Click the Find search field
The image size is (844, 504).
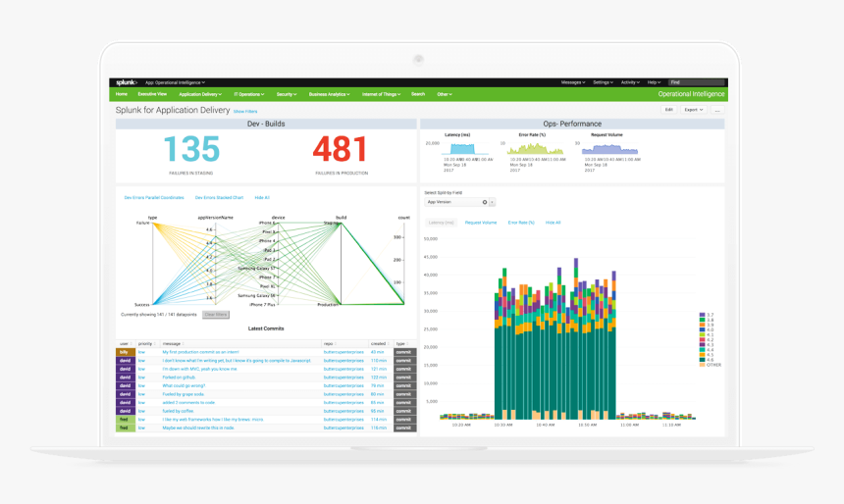click(697, 82)
